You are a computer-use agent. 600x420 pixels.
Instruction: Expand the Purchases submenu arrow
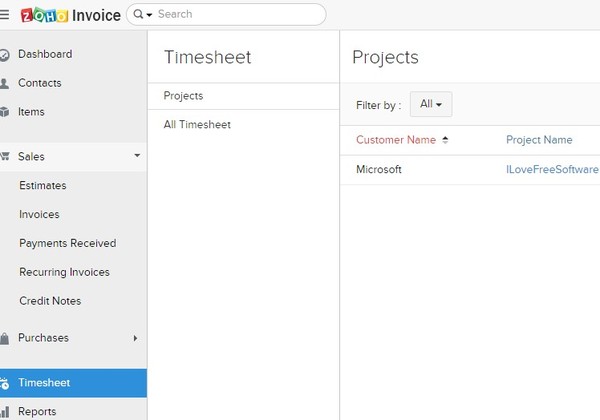[136, 338]
